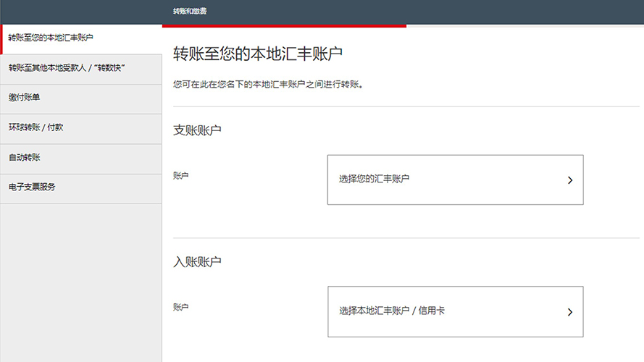
Task: Open 转账至其他本地受款人 / "转数快" menu item
Action: click(81, 70)
